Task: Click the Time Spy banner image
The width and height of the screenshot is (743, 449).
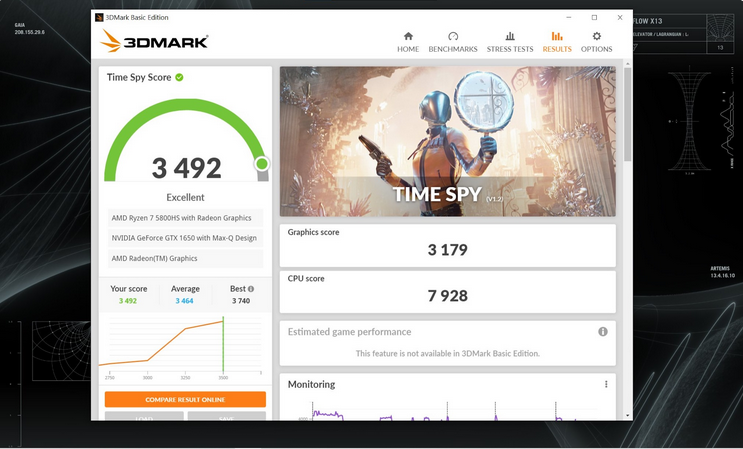Action: point(448,142)
